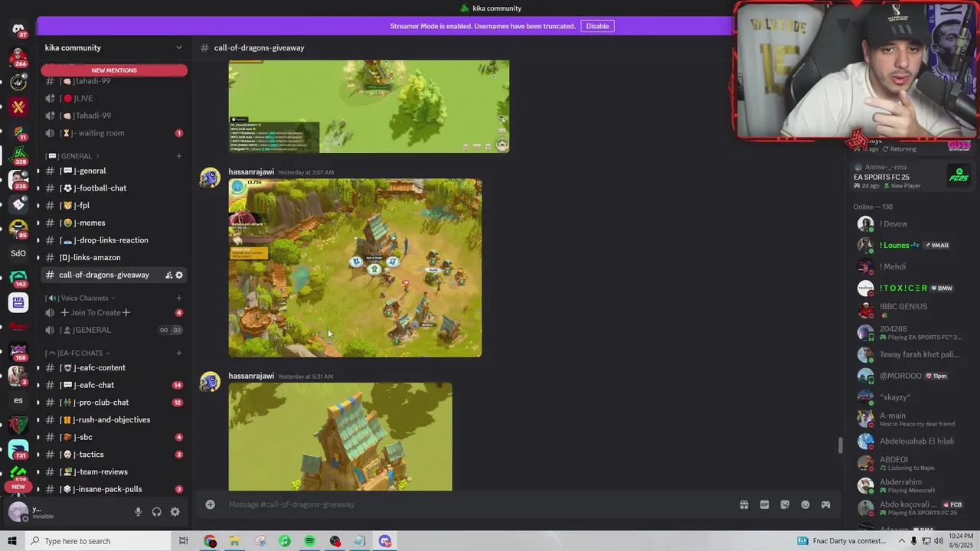Open Spotify from taskbar
Viewport: 980px width, 551px height.
309,541
